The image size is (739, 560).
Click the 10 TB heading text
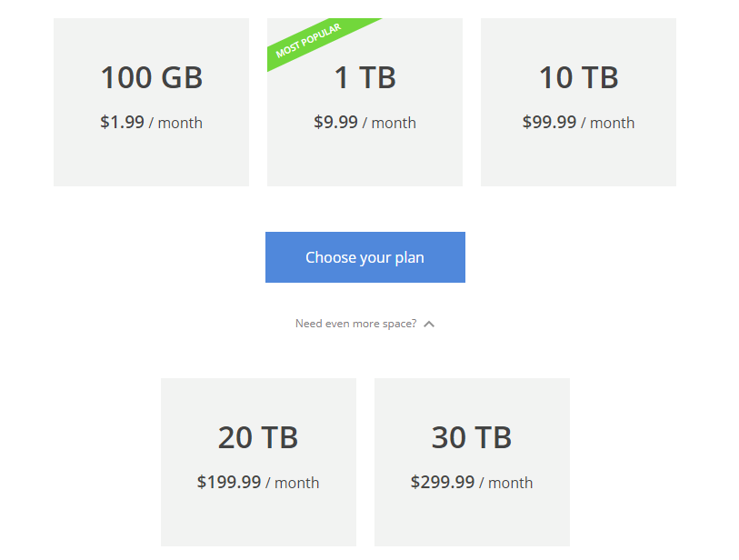578,78
